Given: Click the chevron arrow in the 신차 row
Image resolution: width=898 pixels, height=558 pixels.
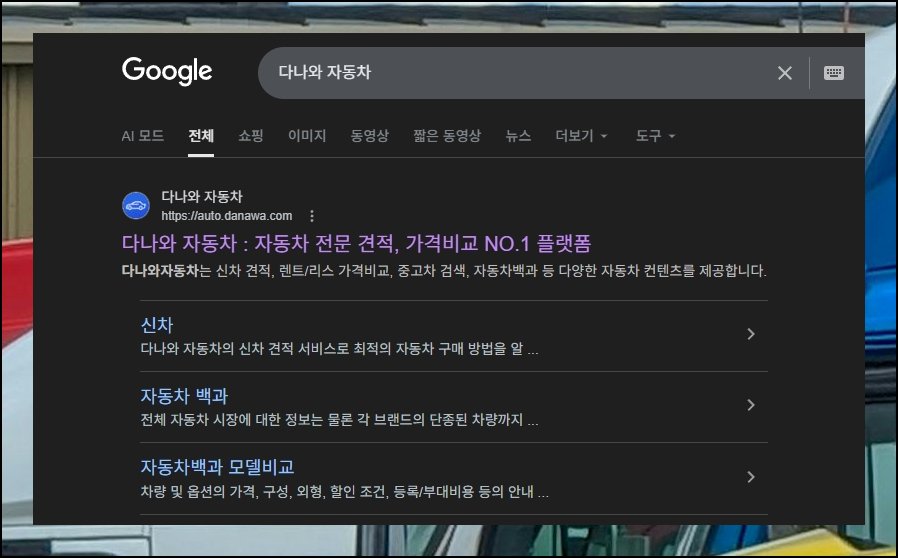Looking at the screenshot, I should (x=751, y=334).
